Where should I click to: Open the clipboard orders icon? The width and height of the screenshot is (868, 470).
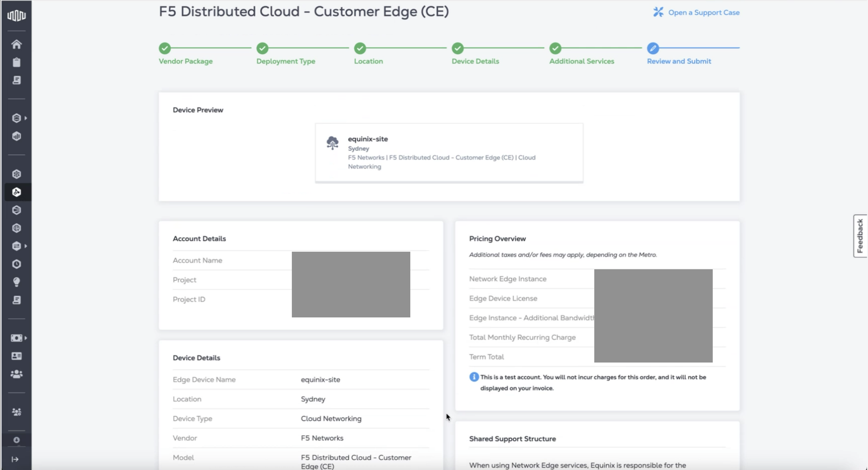click(16, 62)
